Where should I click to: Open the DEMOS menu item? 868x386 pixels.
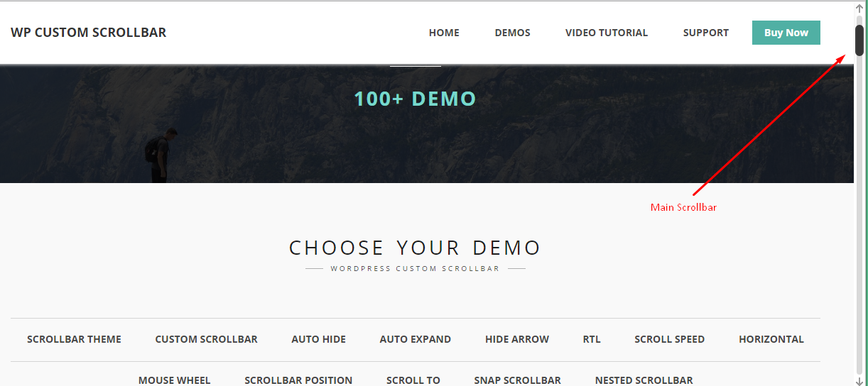point(512,33)
